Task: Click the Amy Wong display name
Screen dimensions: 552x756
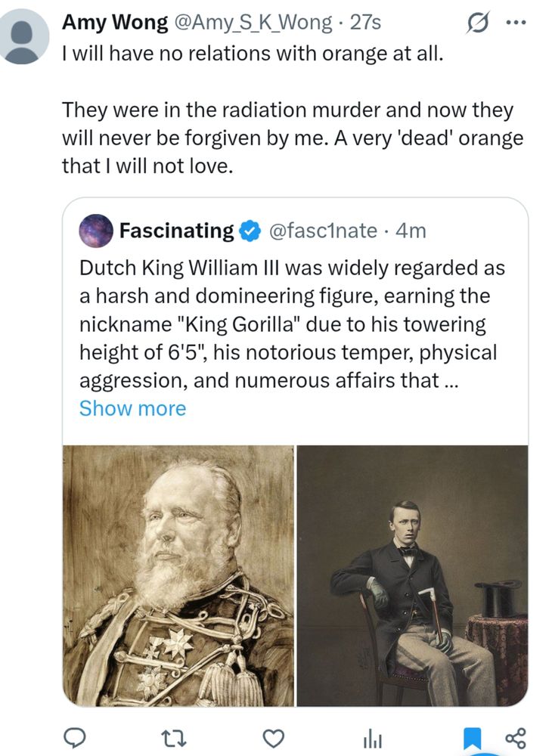Action: coord(115,23)
